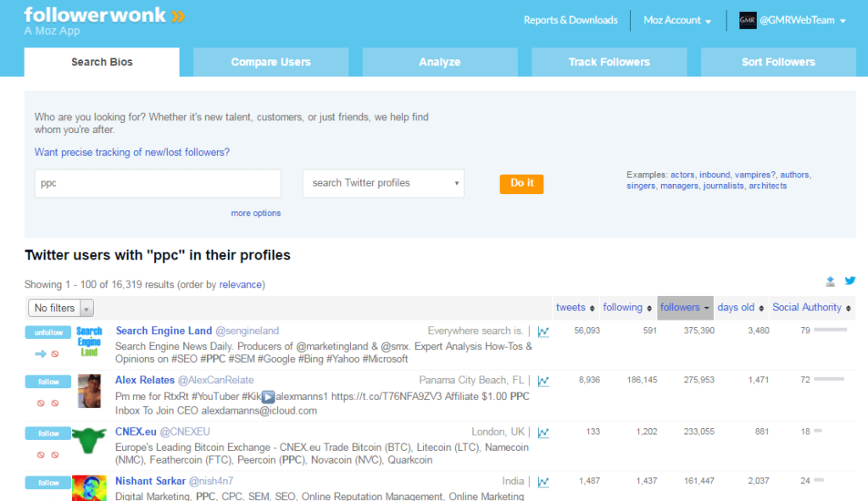Open the chart icon for Nishant Sarkar
Image resolution: width=868 pixels, height=501 pixels.
(543, 482)
